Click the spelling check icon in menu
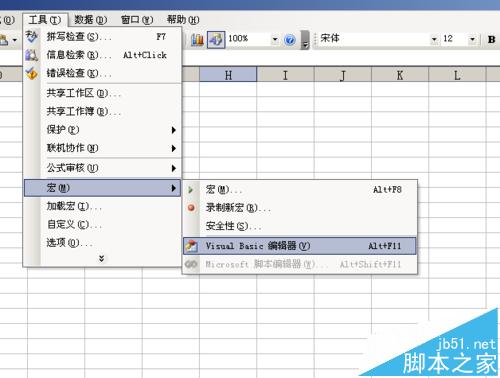Viewport: 500px width, 378px height. (32, 36)
